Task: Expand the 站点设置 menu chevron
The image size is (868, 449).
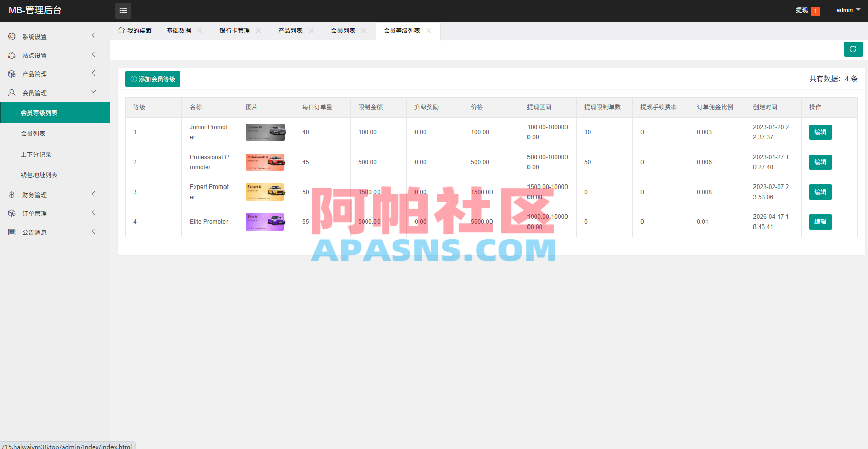Action: coord(93,54)
